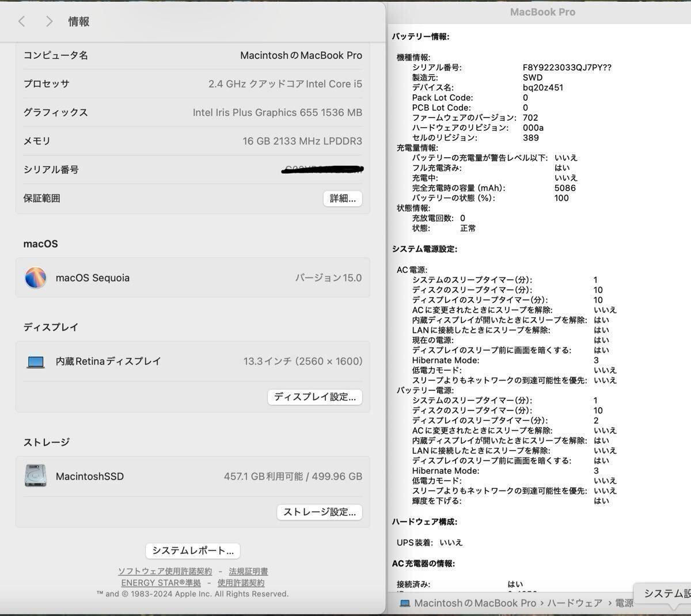Go forward with the right chevron arrow
This screenshot has height=616, width=691.
50,21
